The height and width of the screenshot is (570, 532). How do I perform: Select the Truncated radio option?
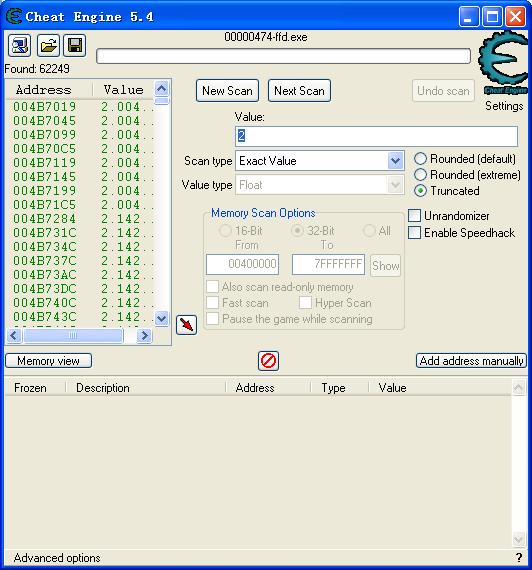pyautogui.click(x=420, y=190)
